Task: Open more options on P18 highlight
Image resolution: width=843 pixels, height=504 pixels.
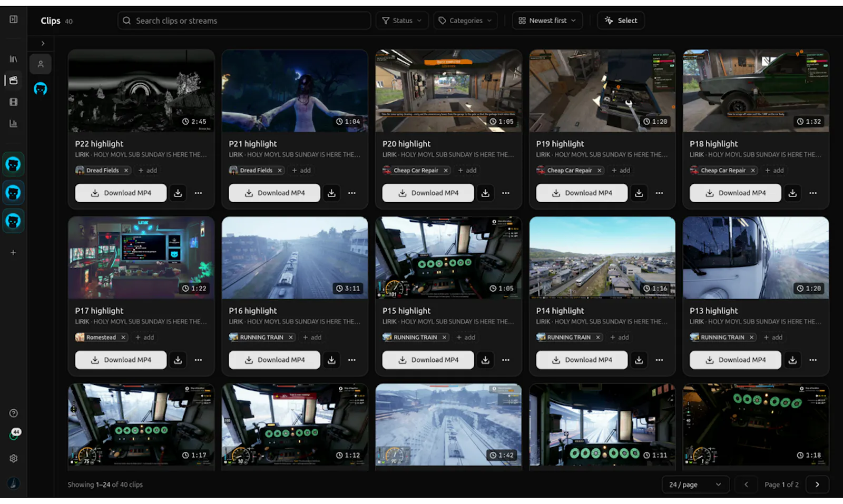Action: (x=813, y=193)
